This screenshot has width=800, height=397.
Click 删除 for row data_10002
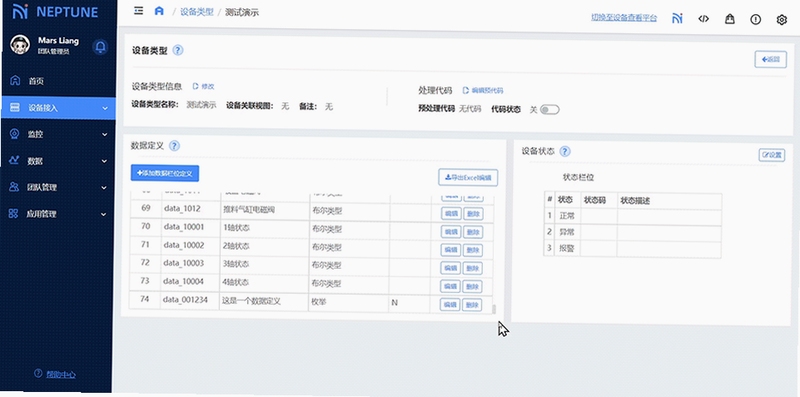(472, 250)
